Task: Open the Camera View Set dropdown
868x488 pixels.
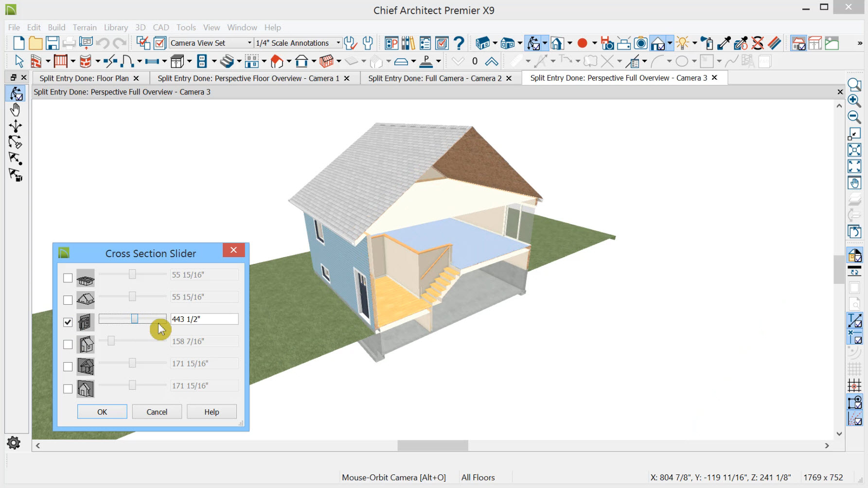Action: coord(249,43)
